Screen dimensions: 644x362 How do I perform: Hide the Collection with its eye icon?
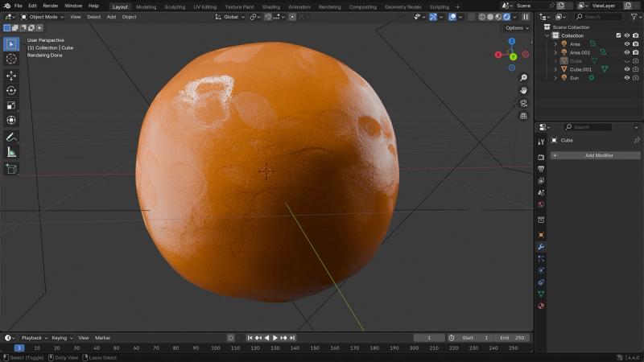627,35
